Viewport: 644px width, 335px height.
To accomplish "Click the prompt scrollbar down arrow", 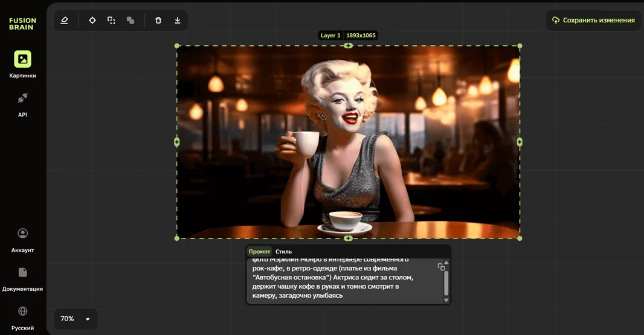I will (x=446, y=300).
